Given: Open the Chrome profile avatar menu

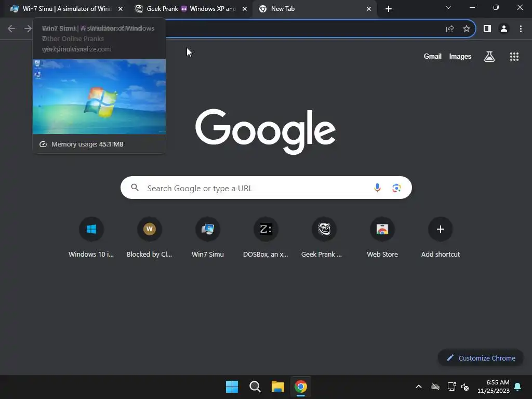Looking at the screenshot, I should [504, 29].
